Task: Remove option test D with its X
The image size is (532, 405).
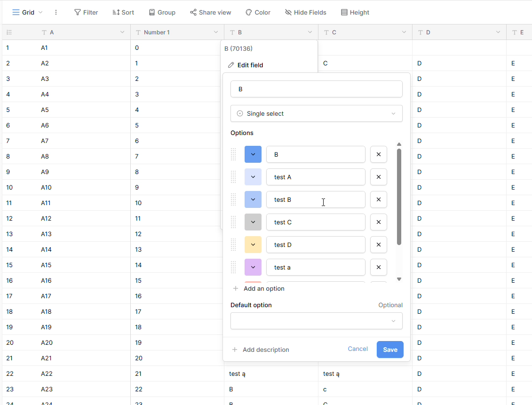Action: point(379,245)
